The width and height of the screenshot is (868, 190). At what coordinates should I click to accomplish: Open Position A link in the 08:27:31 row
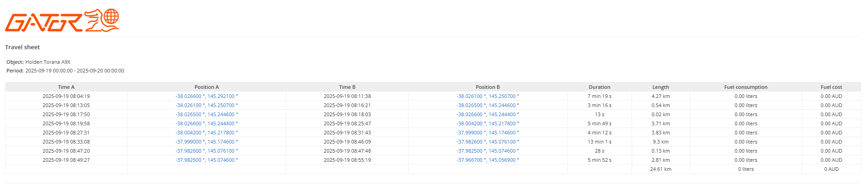[x=206, y=133]
